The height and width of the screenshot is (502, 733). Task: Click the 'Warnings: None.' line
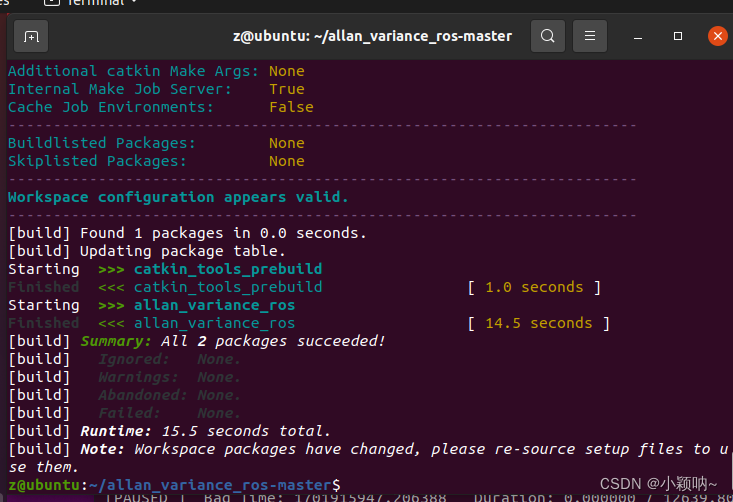[x=124, y=377]
